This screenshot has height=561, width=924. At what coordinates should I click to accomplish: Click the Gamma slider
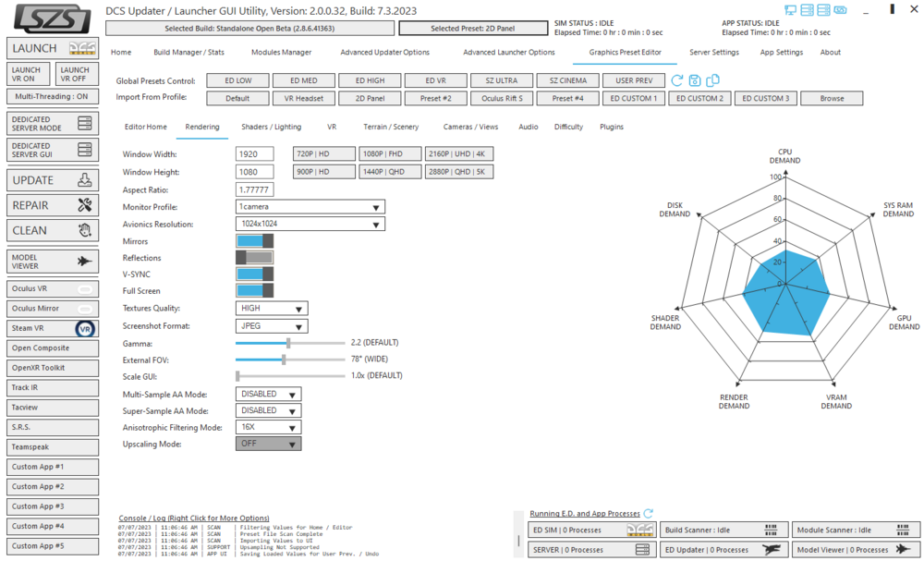290,343
